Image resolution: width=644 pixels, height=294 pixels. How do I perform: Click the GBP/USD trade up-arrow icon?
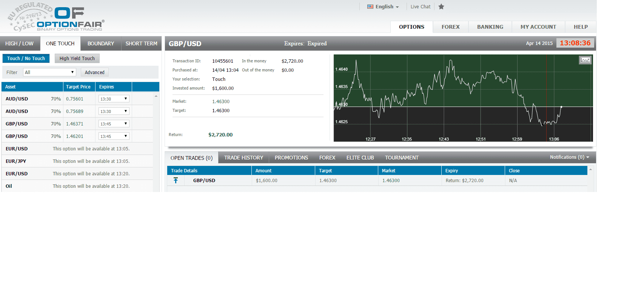tap(176, 181)
